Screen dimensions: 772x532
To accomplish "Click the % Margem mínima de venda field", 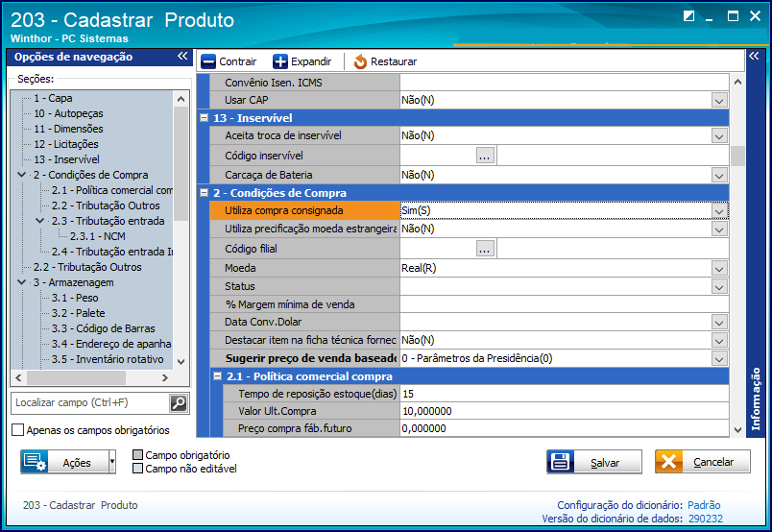I will tap(565, 304).
